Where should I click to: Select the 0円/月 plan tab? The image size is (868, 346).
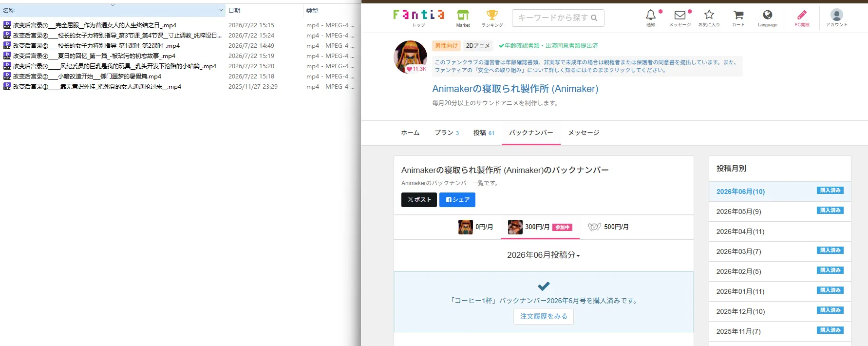(x=475, y=227)
